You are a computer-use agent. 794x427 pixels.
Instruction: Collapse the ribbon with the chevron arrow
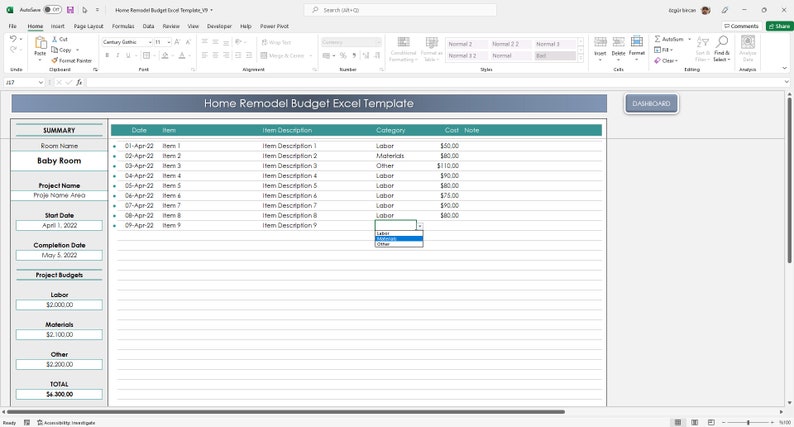click(x=784, y=68)
